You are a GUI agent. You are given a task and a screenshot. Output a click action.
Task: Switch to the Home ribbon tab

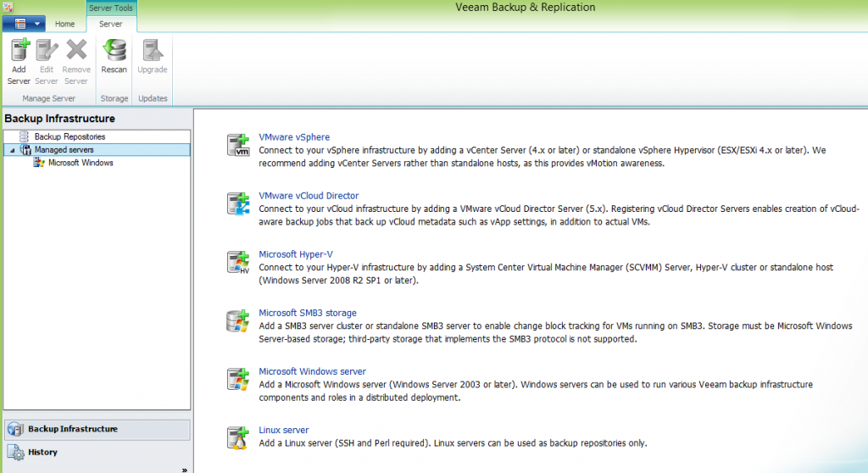tap(65, 24)
